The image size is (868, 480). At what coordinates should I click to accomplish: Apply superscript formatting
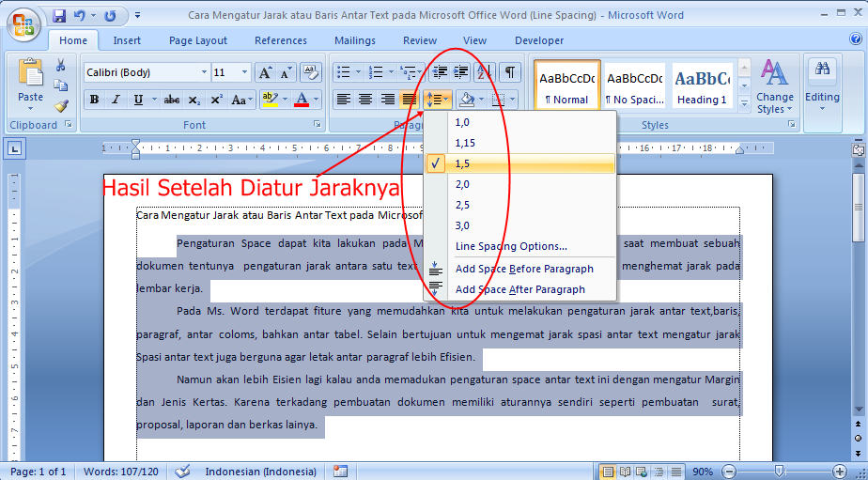216,100
